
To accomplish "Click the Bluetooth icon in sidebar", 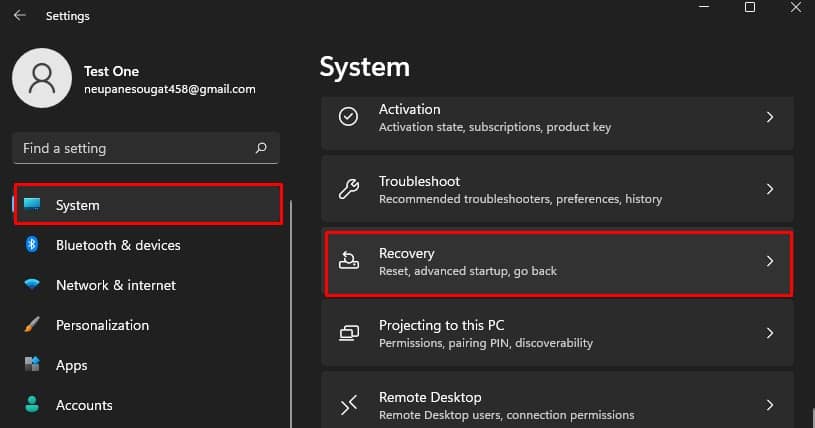I will pyautogui.click(x=32, y=244).
